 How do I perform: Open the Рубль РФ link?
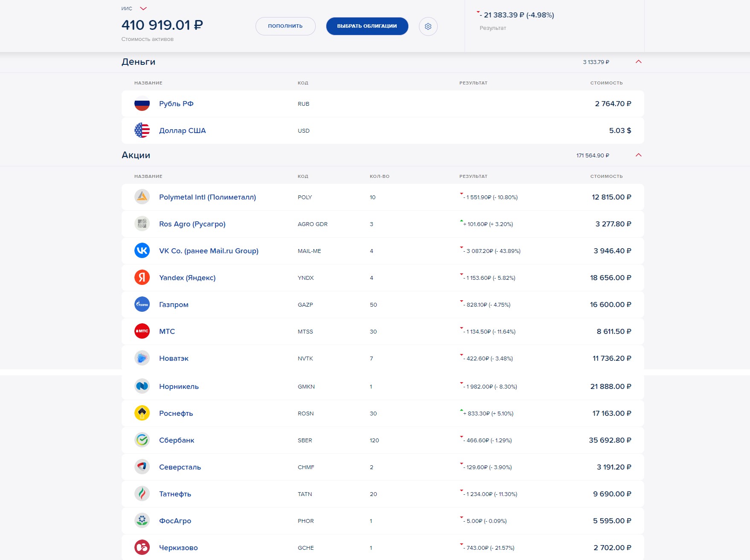point(176,104)
